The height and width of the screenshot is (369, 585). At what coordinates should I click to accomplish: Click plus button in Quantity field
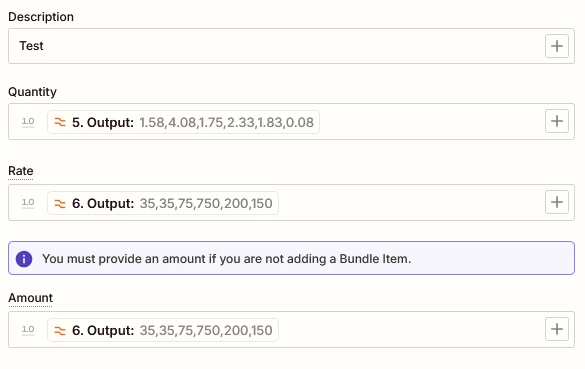coord(557,121)
